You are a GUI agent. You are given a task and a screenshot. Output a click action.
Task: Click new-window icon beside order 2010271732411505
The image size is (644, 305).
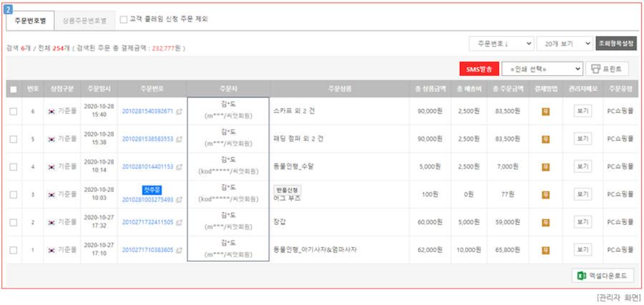[x=179, y=223]
